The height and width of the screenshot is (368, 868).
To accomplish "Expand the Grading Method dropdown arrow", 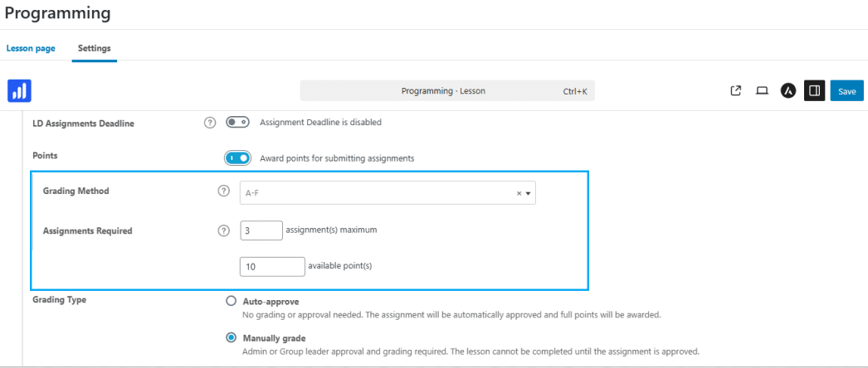I will pos(528,193).
